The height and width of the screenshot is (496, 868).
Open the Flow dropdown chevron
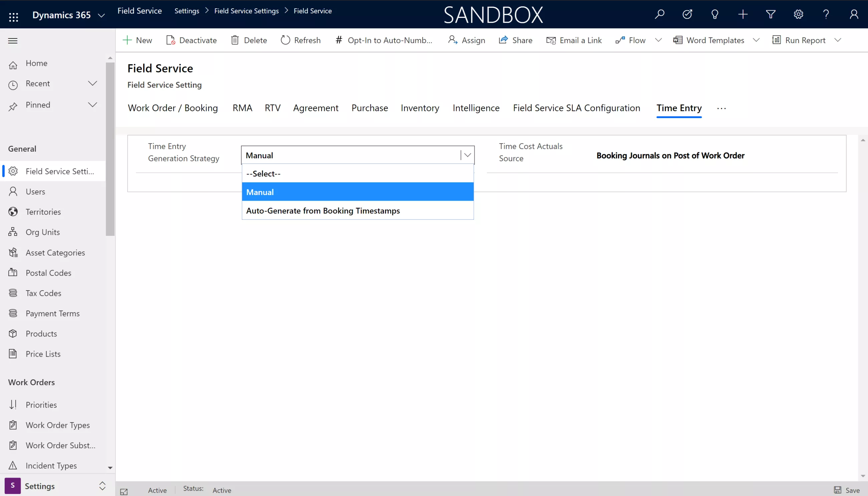[x=658, y=40]
